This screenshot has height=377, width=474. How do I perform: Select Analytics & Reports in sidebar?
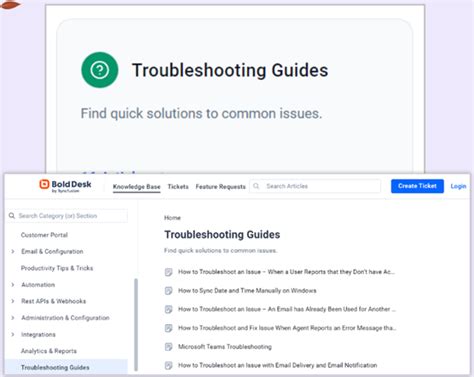49,351
